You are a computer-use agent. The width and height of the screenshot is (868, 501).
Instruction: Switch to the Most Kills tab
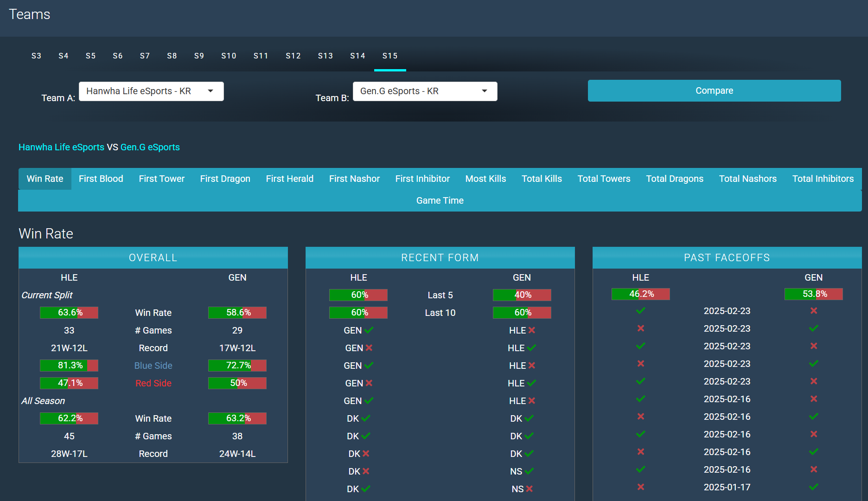point(486,179)
